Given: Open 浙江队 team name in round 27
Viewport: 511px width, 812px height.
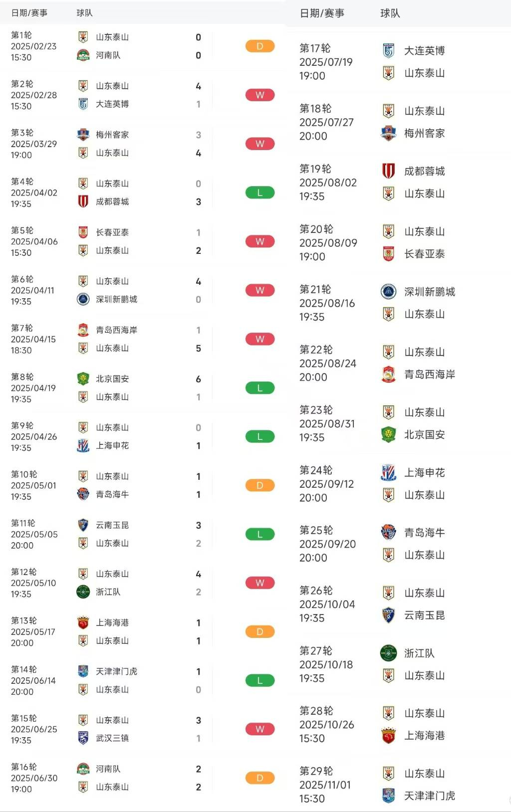Looking at the screenshot, I should (x=419, y=653).
